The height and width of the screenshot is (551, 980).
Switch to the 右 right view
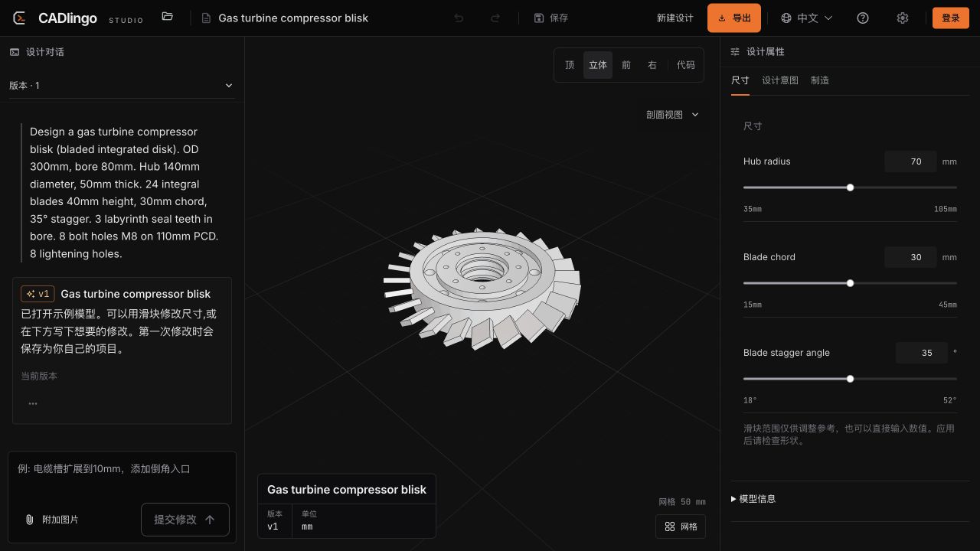coord(652,65)
